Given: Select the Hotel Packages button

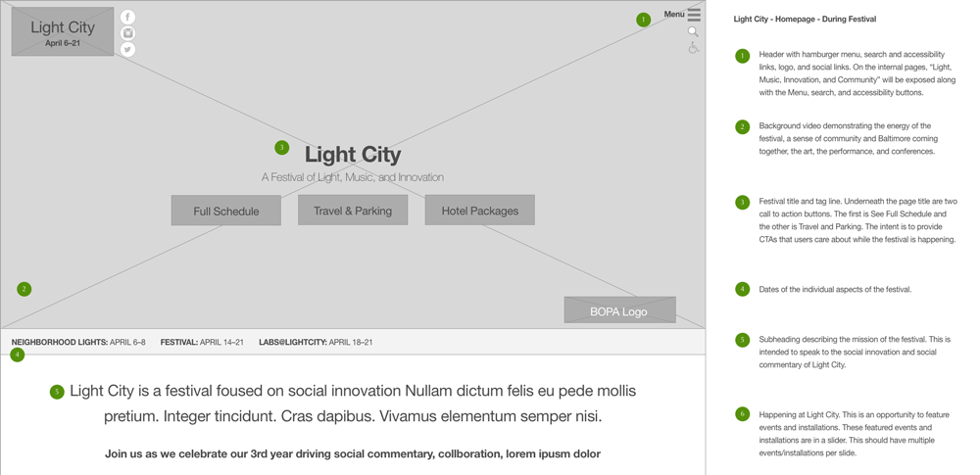Looking at the screenshot, I should pyautogui.click(x=480, y=210).
